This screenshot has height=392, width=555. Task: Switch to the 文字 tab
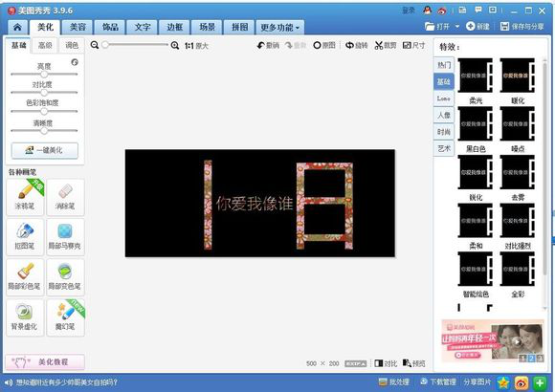point(143,27)
